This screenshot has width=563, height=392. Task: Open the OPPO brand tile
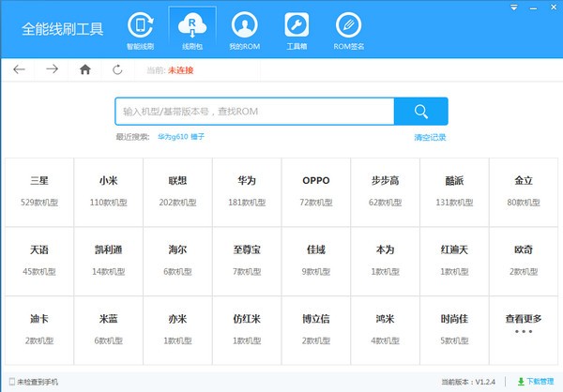click(316, 192)
